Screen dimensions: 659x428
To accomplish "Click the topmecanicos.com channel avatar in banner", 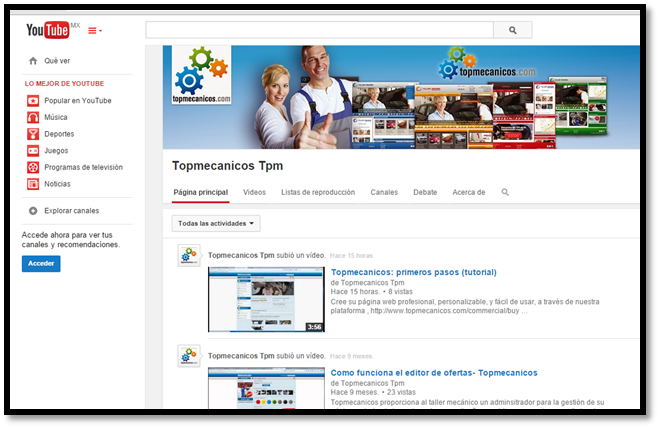I will point(201,75).
